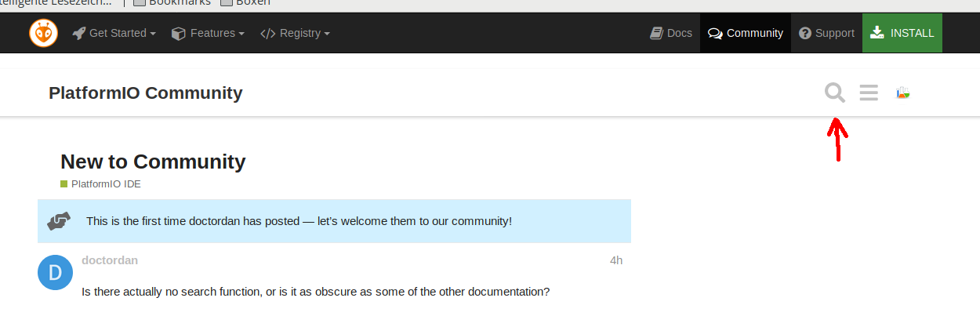Click the PlatformIO Community title

[146, 93]
